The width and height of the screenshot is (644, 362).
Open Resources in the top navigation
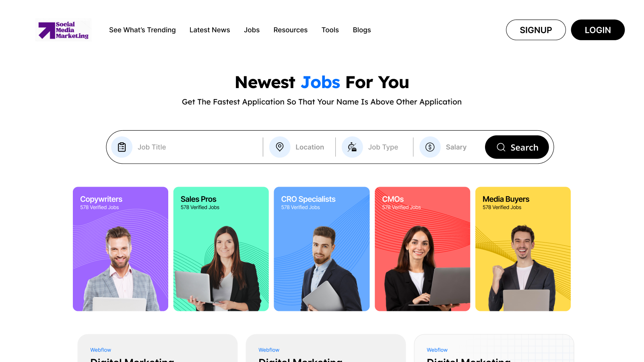291,30
